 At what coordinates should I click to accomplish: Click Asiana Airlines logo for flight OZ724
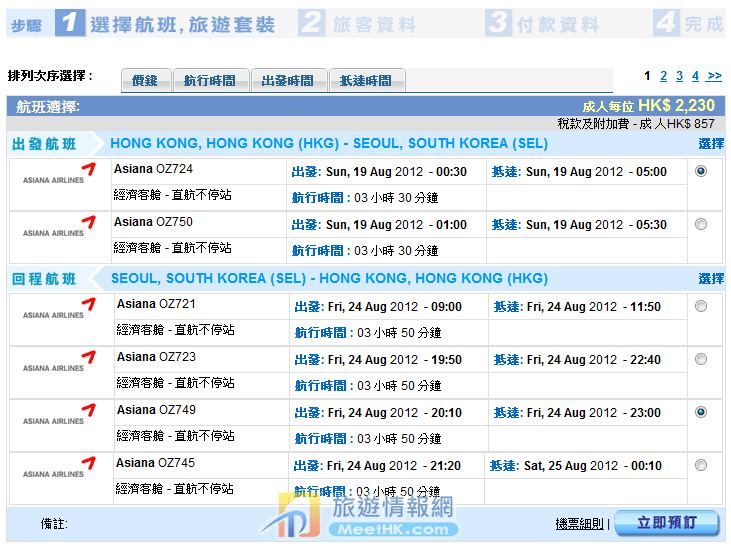(x=59, y=175)
